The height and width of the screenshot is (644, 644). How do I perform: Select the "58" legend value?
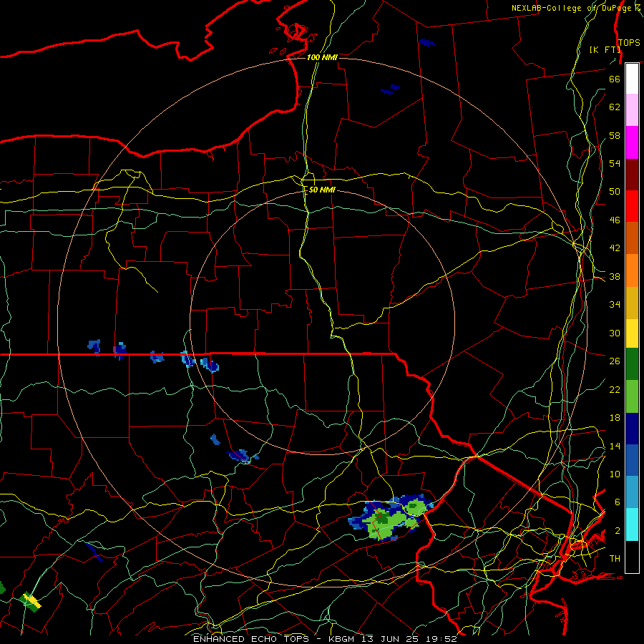[x=615, y=135]
